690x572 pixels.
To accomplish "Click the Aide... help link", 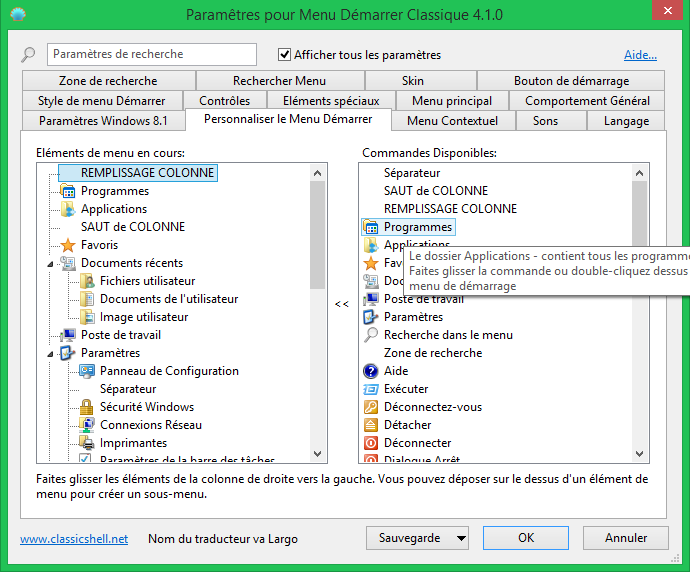I will (x=640, y=55).
